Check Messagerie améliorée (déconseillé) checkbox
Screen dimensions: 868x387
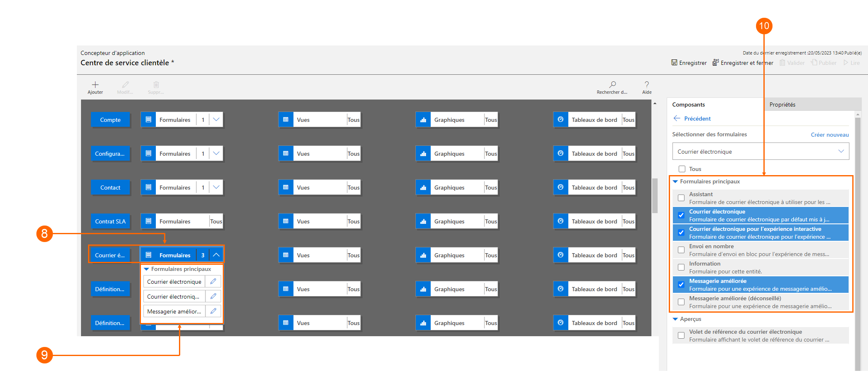point(681,302)
